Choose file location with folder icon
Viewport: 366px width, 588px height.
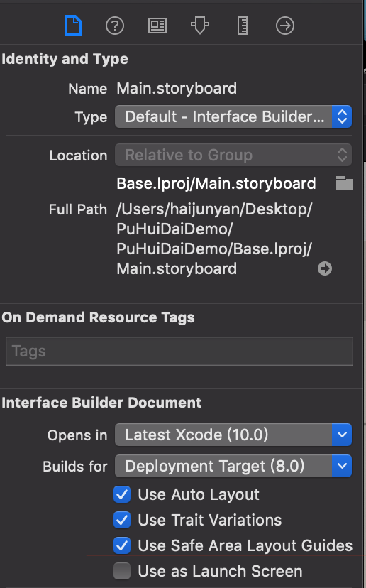point(344,183)
